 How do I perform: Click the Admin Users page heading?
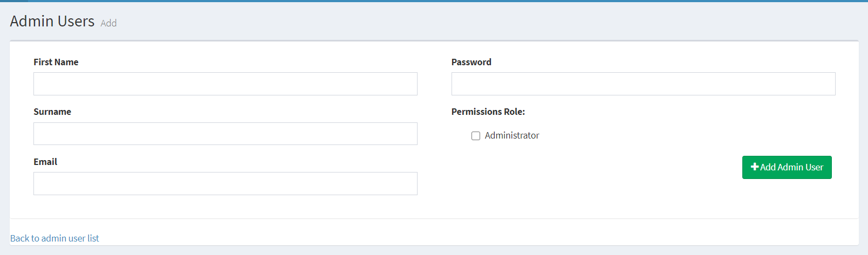click(x=52, y=21)
